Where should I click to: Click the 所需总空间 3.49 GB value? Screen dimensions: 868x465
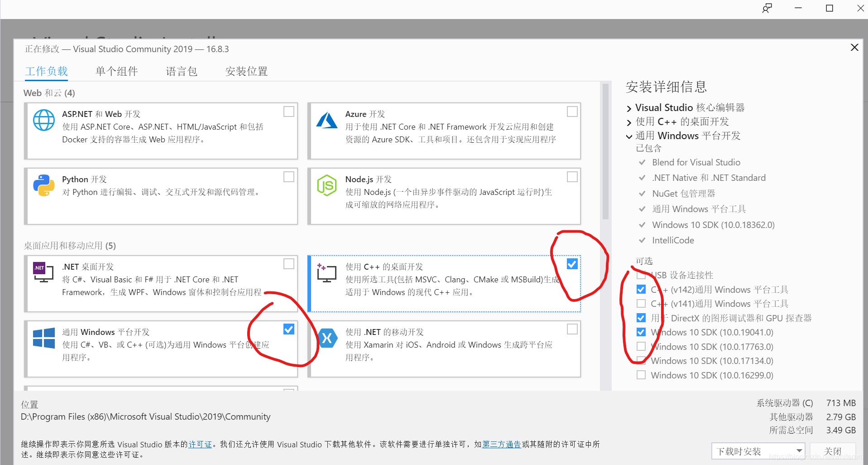841,430
